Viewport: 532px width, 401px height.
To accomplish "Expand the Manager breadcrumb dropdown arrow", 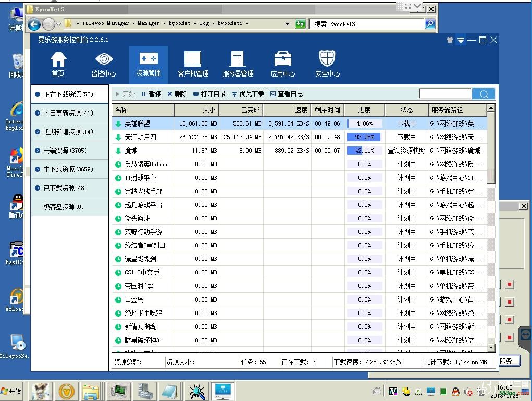I will click(164, 23).
